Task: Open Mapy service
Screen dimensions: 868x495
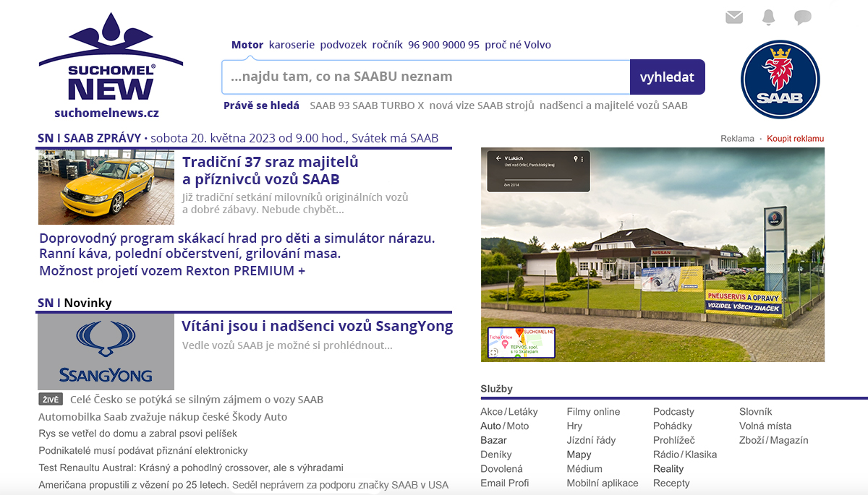Action: click(x=579, y=455)
